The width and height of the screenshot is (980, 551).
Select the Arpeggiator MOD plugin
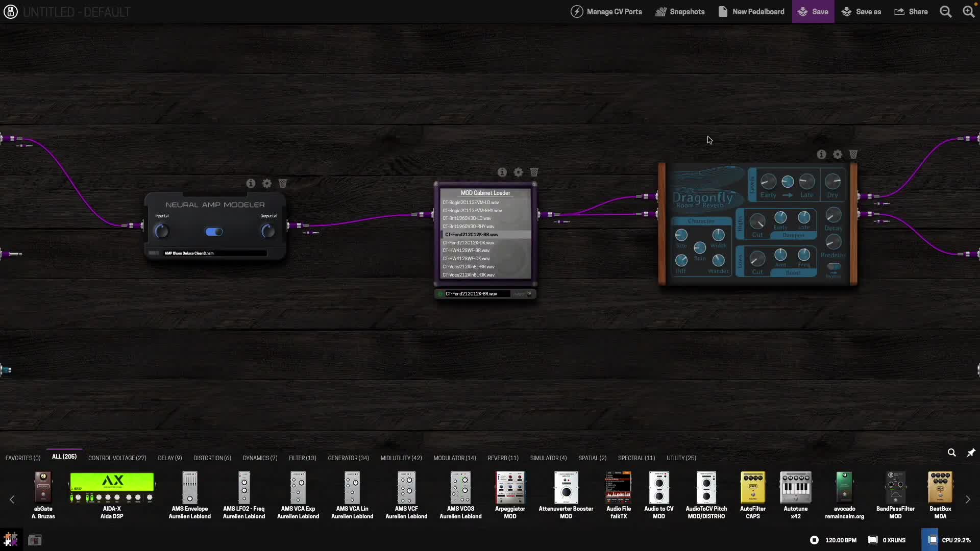(510, 488)
